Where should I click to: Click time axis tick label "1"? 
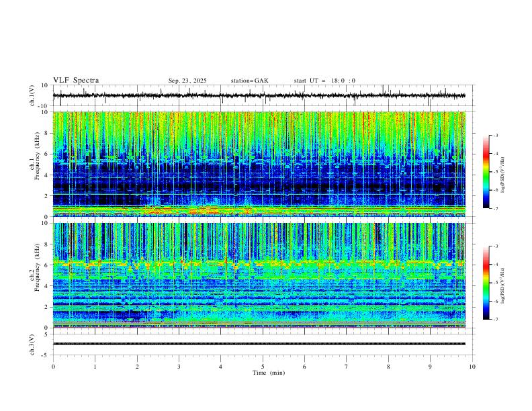pyautogui.click(x=95, y=367)
